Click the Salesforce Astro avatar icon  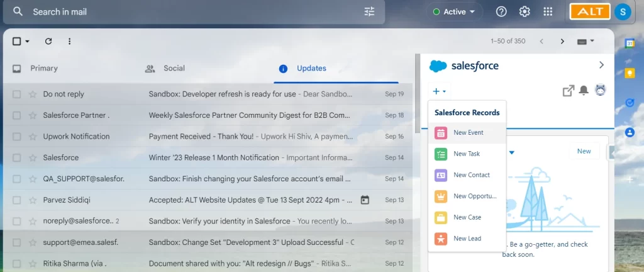tap(601, 91)
